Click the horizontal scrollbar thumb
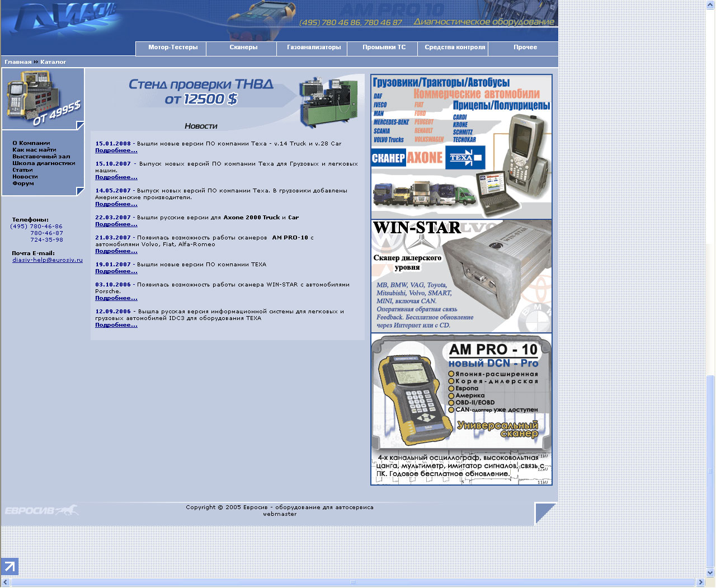Screen dimensions: 716x588 [353, 582]
